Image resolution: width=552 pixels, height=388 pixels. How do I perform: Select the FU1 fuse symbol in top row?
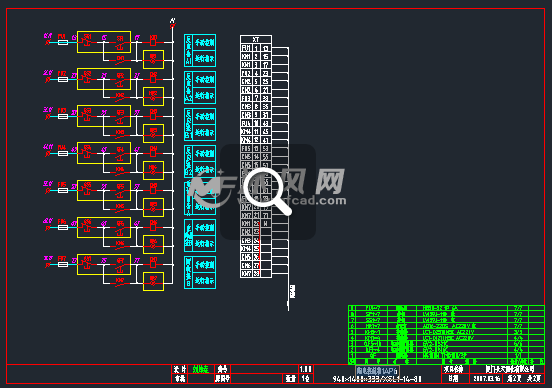tap(63, 42)
